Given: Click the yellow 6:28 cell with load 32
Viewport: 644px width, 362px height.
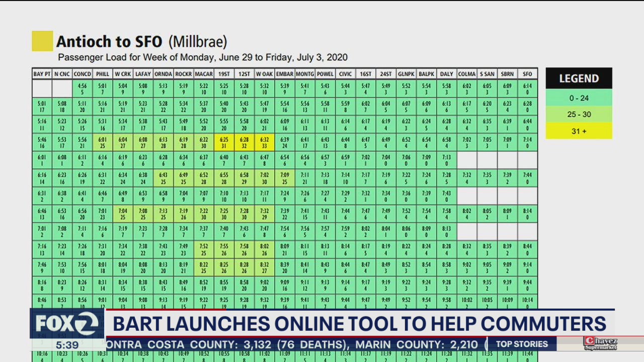Looking at the screenshot, I should tap(244, 143).
